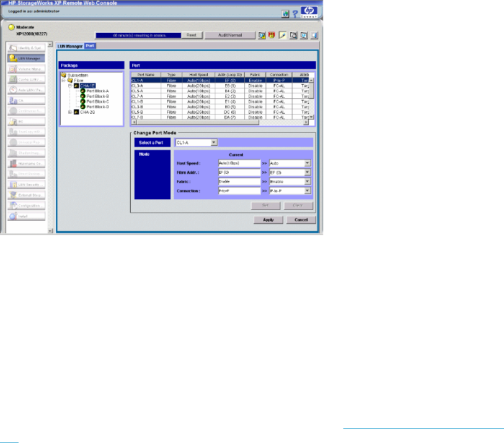The height and width of the screenshot is (443, 504).
Task: Click the Clear button
Action: coord(298,205)
